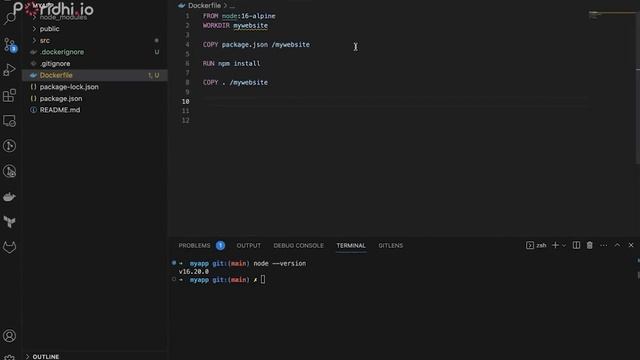Switch to the GITLENS tab

coord(391,245)
